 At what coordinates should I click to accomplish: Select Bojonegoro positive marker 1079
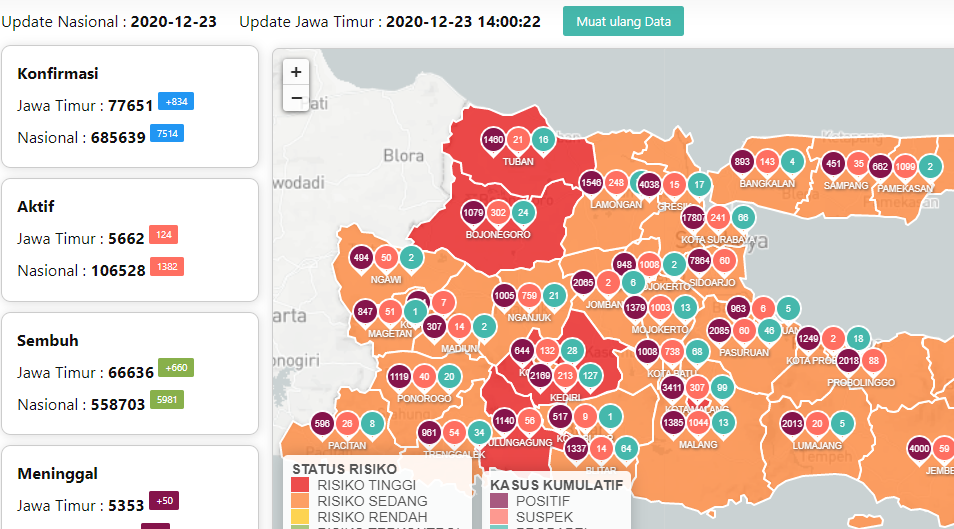(473, 213)
